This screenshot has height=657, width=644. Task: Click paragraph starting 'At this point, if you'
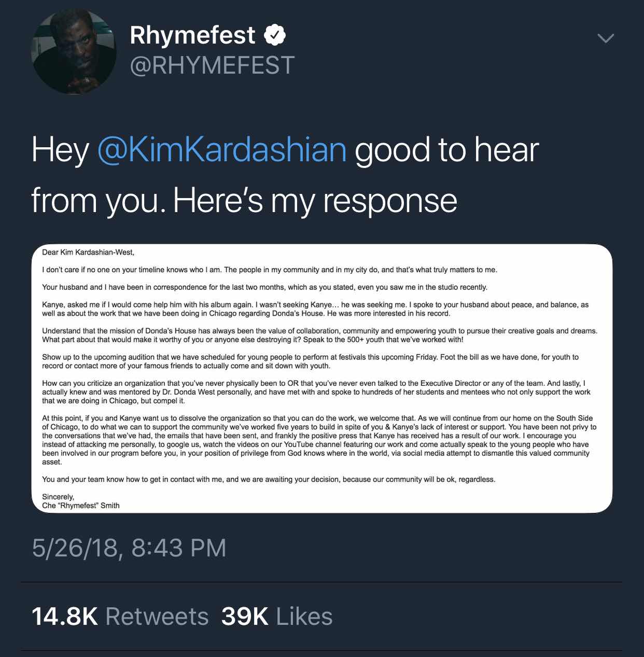319,440
